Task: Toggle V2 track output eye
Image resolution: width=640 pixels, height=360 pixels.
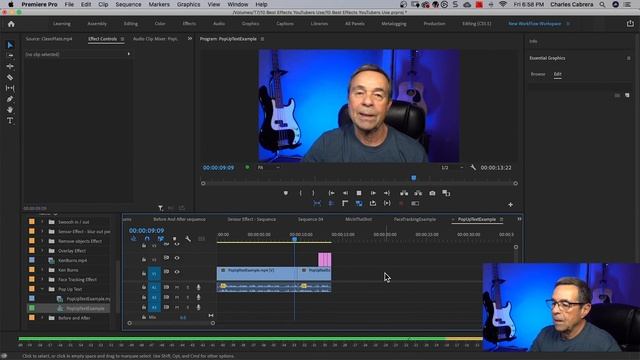Action: 177,258
